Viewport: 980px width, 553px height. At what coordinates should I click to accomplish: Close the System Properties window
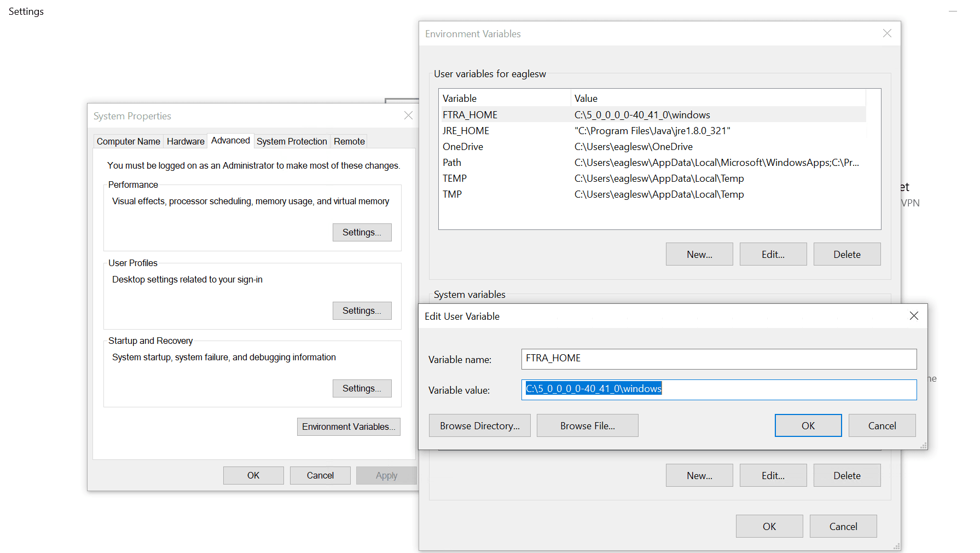click(x=408, y=116)
